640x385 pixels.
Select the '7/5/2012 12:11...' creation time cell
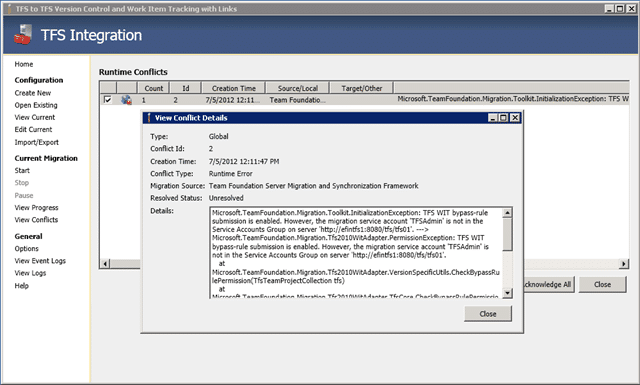pos(233,100)
